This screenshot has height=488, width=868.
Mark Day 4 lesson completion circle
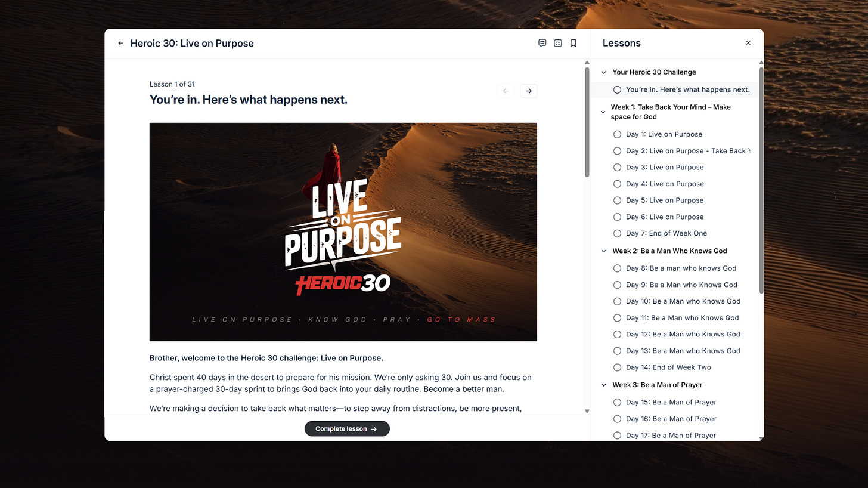tap(617, 184)
